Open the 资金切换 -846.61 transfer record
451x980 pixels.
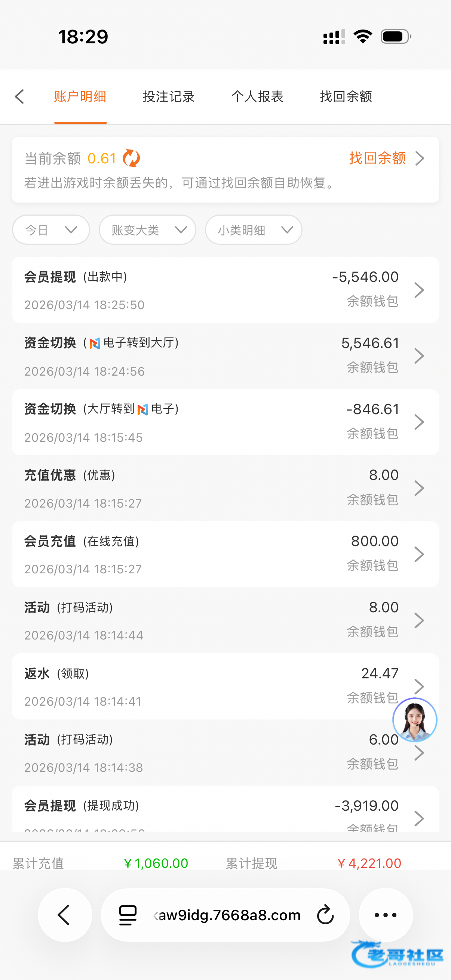(x=225, y=422)
